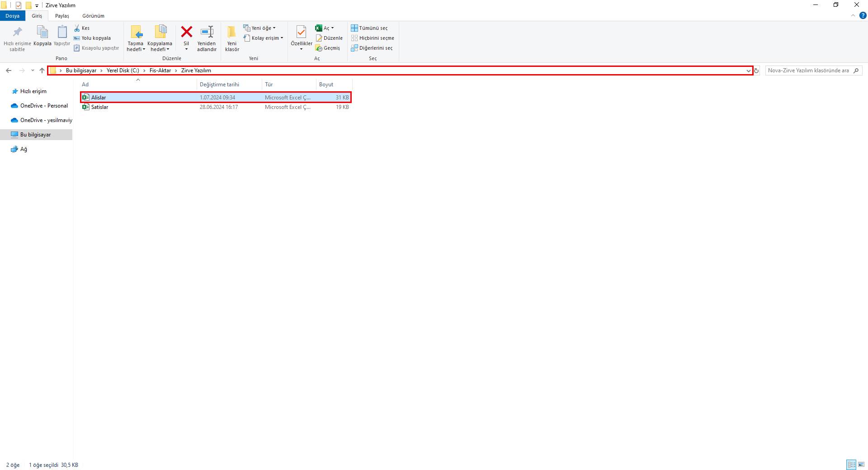This screenshot has height=470, width=868.
Task: Refresh the folder using the reload icon
Action: pyautogui.click(x=756, y=70)
